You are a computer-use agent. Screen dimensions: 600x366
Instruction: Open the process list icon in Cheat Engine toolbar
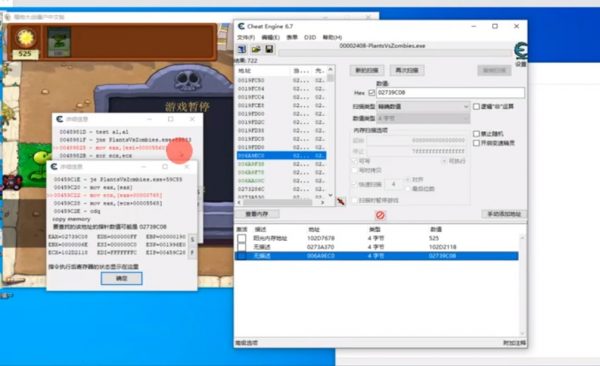242,49
